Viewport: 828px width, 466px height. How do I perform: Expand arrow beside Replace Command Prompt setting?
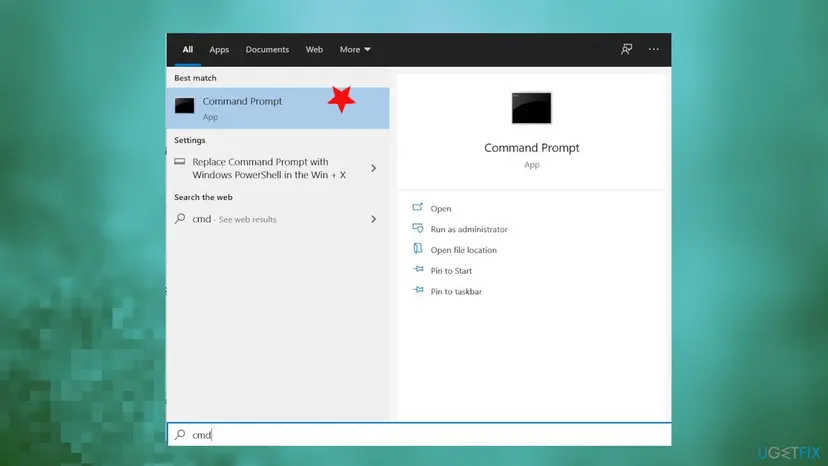click(x=373, y=168)
